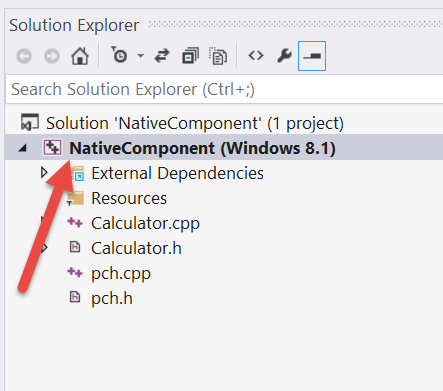Select pch.h header file
Viewport: 443px width, 391px height.
[x=112, y=298]
